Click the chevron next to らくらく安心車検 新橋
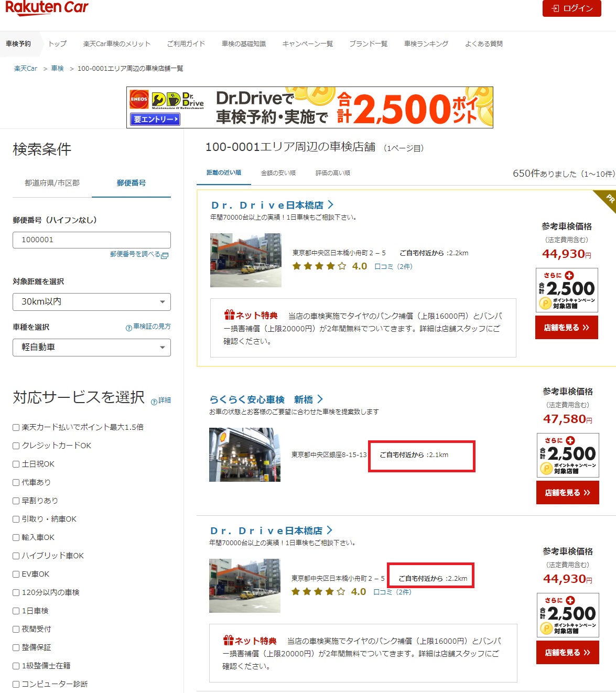616x693 pixels. coord(320,399)
